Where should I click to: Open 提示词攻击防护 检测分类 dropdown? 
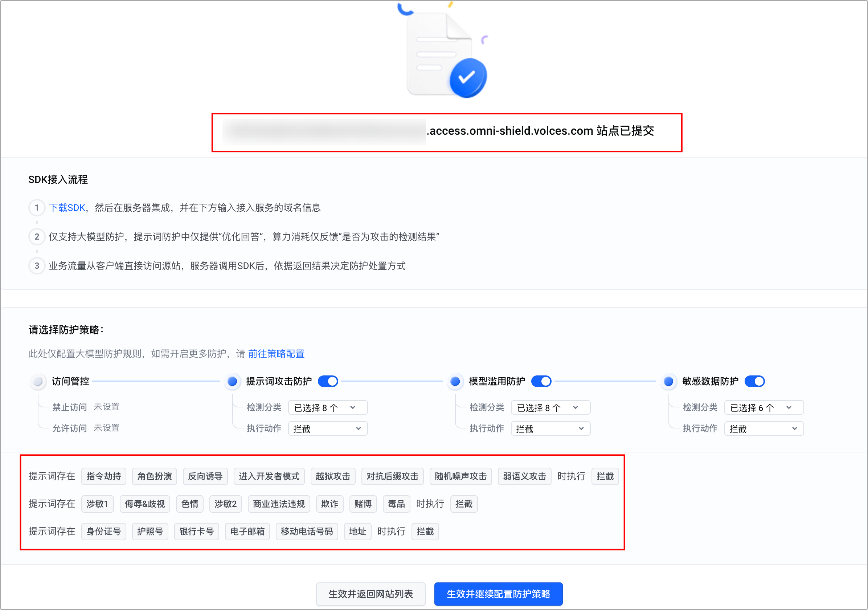tap(327, 408)
